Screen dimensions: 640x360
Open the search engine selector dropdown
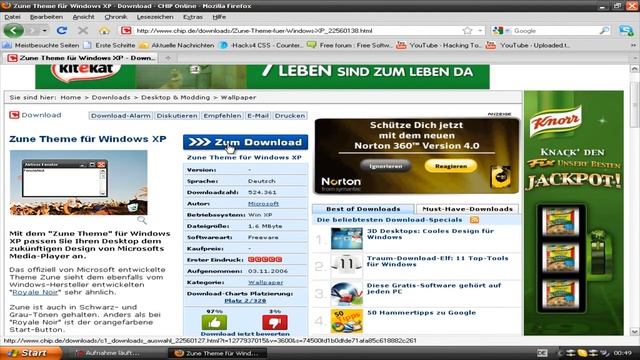click(x=501, y=31)
